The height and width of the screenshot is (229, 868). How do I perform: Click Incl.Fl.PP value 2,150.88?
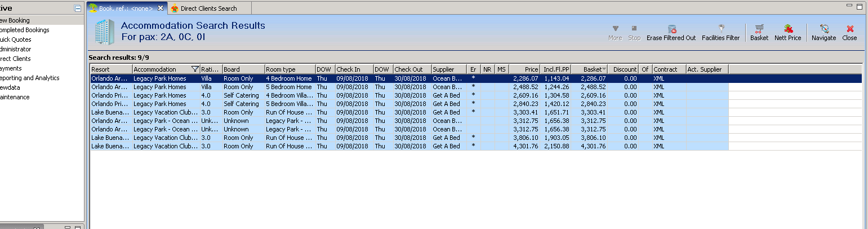[x=557, y=146]
